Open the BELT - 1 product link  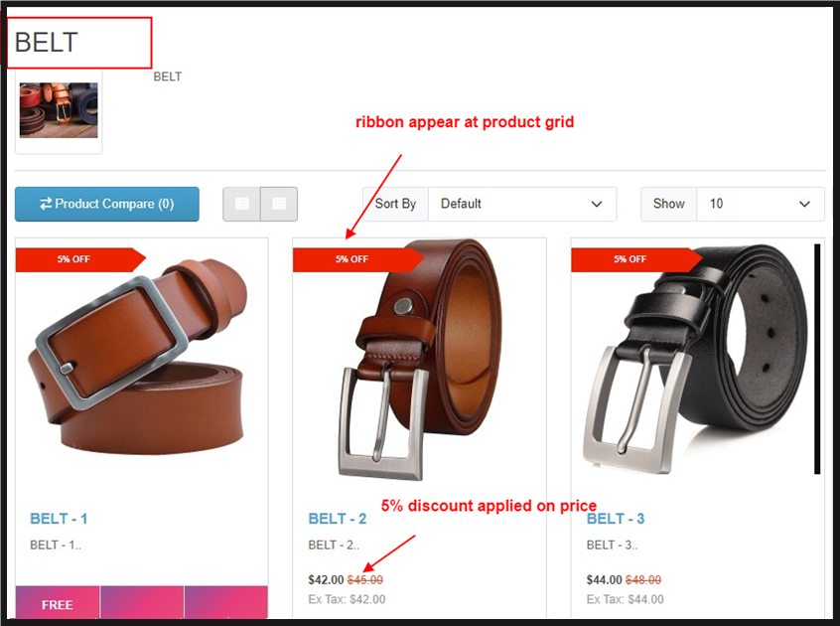[59, 519]
